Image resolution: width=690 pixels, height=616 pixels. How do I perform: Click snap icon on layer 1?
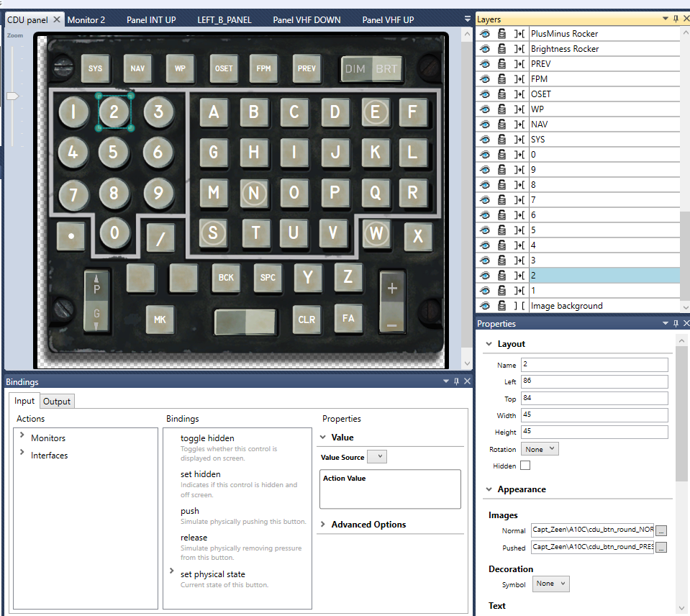(519, 291)
